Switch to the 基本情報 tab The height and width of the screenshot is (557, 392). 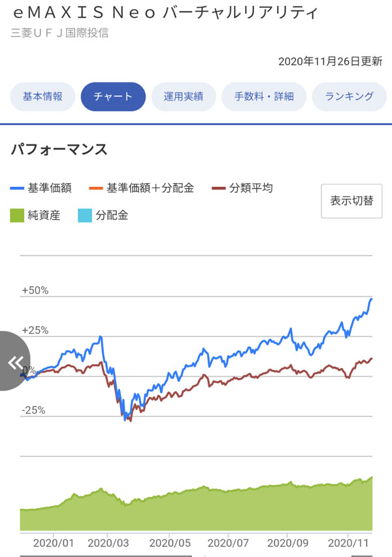pos(43,97)
